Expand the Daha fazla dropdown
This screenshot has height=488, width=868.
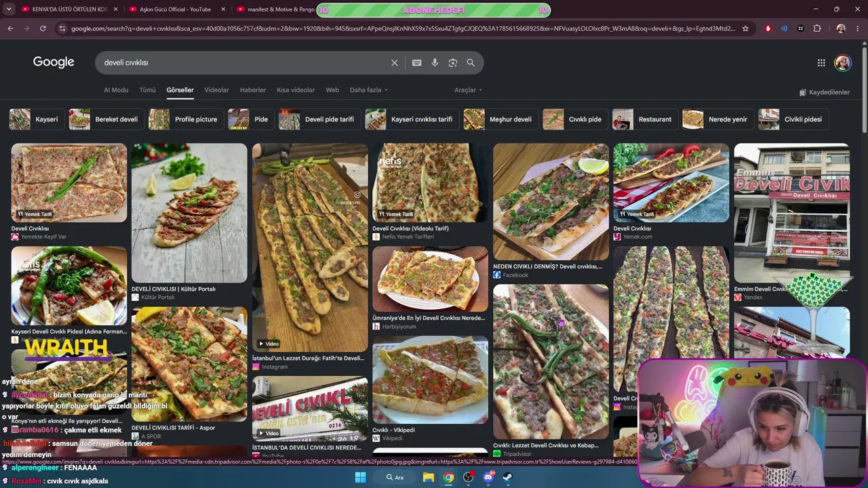pyautogui.click(x=369, y=90)
